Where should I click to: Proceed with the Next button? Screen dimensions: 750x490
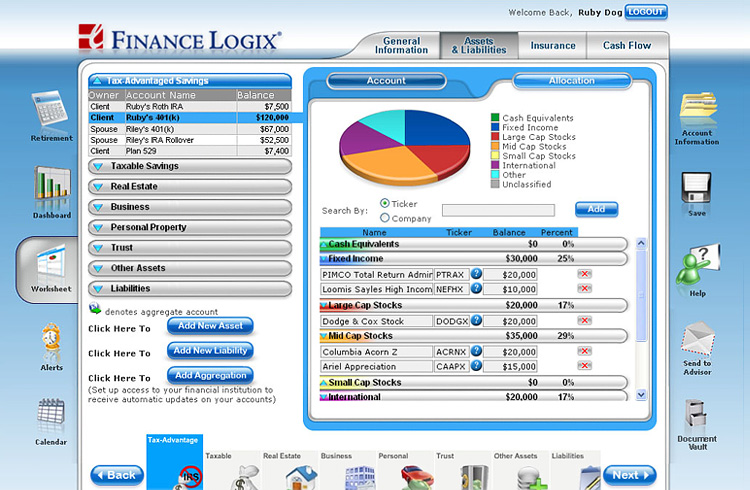click(629, 475)
